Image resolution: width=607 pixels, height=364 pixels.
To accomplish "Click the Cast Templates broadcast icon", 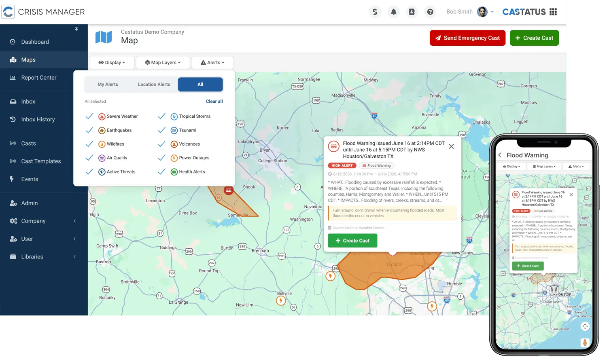I will pos(13,161).
